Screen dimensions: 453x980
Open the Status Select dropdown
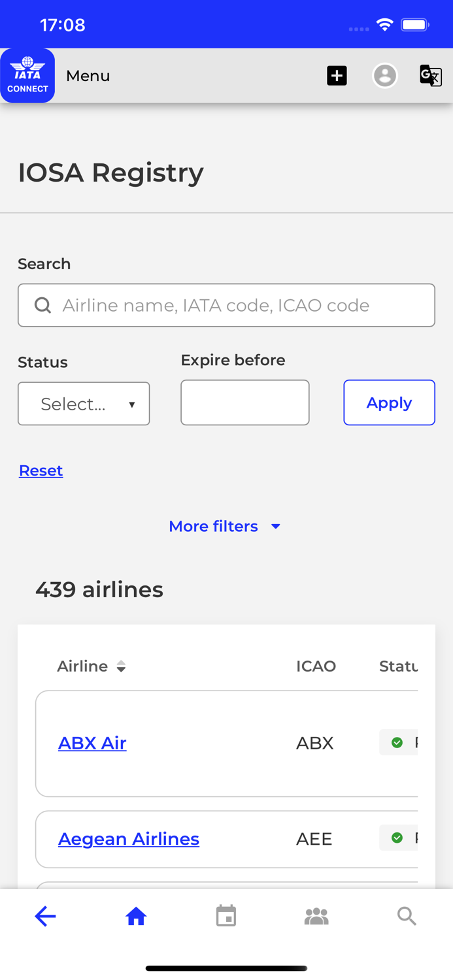[x=84, y=403]
